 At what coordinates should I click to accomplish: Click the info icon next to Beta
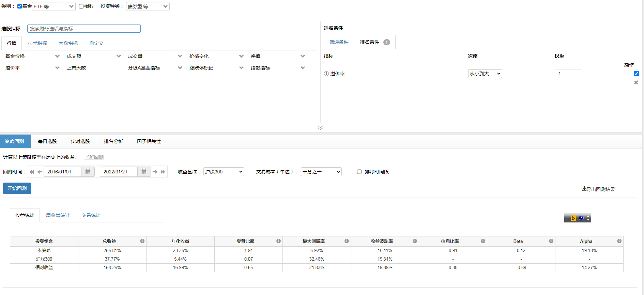[551, 241]
